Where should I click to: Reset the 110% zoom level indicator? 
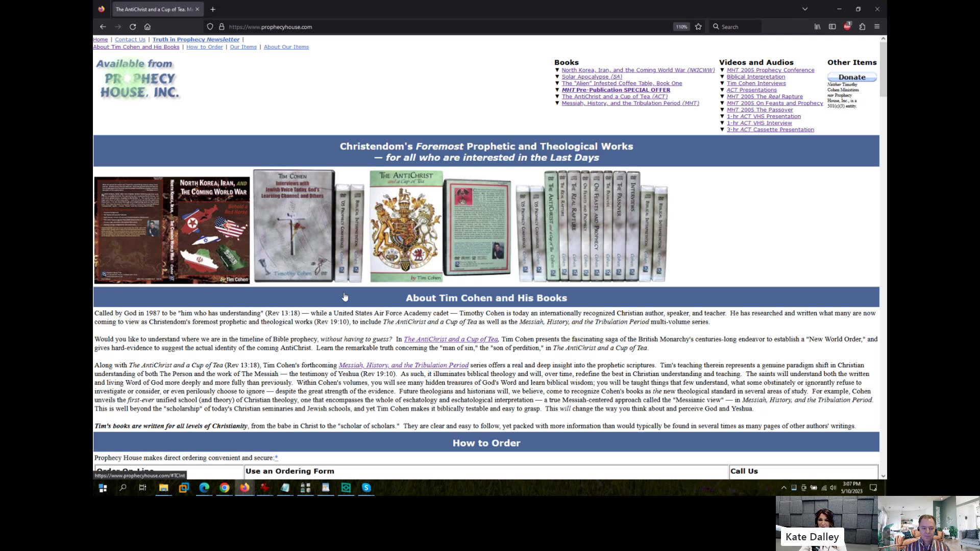pos(681,27)
